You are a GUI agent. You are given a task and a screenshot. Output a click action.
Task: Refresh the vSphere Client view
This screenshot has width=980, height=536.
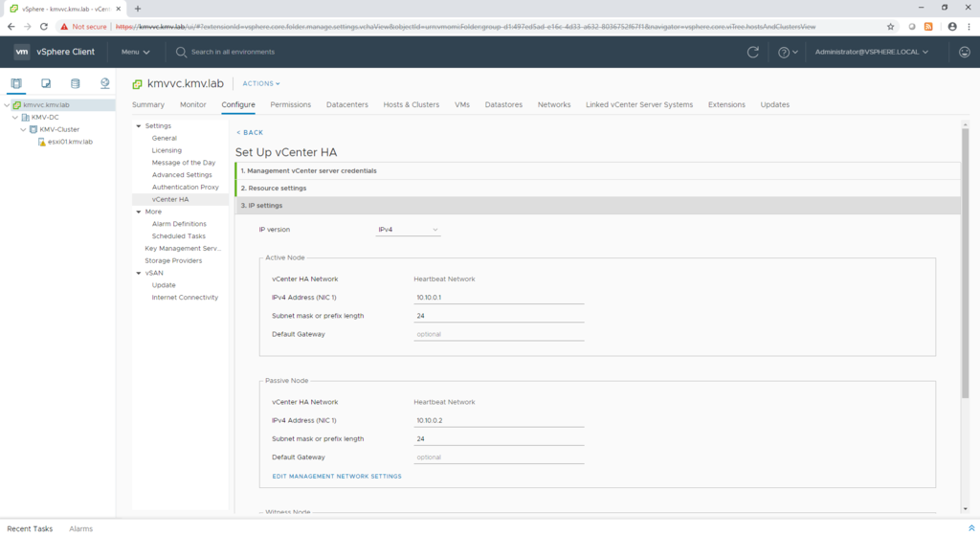(753, 52)
